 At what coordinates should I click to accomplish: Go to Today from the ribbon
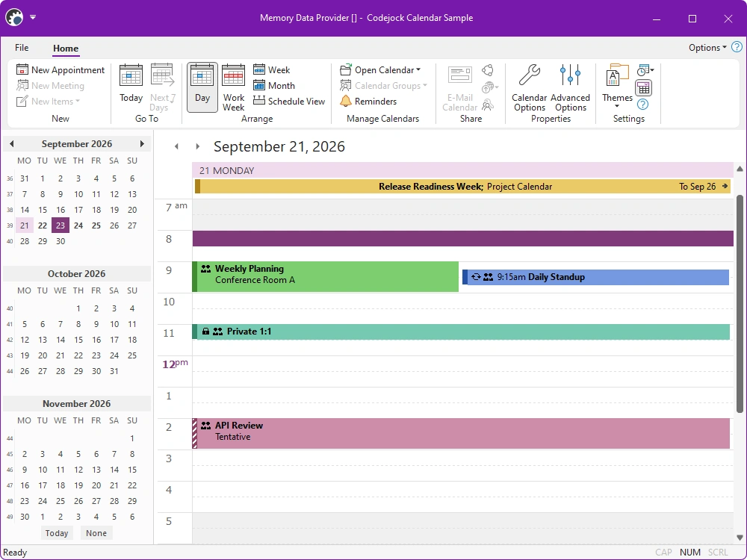(x=131, y=84)
